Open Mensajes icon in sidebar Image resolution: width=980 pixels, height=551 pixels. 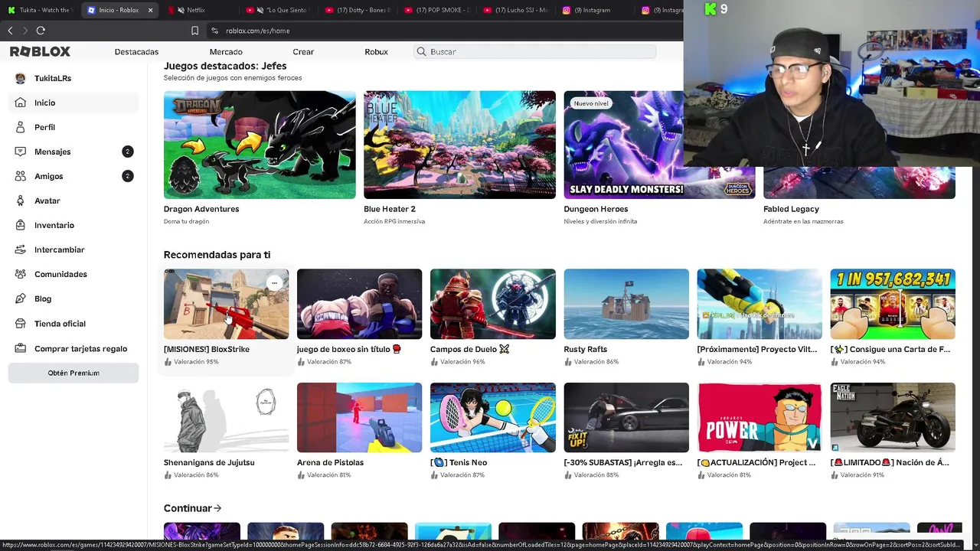(x=21, y=152)
